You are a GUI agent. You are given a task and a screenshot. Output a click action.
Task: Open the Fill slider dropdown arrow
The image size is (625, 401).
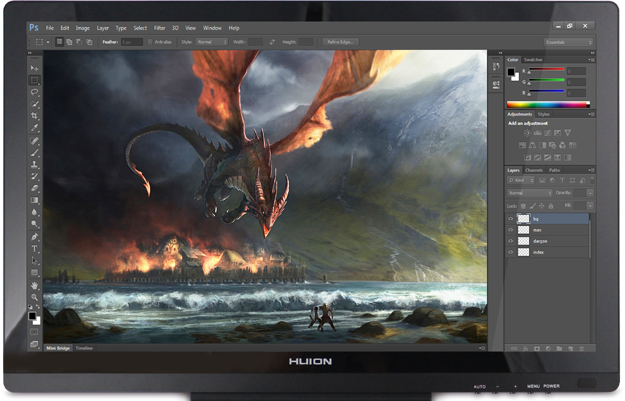point(590,206)
